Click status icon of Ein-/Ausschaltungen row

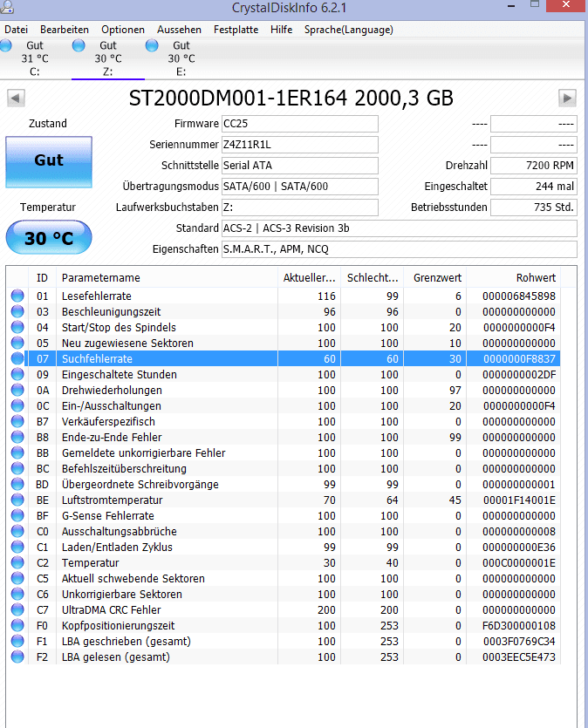coord(17,405)
